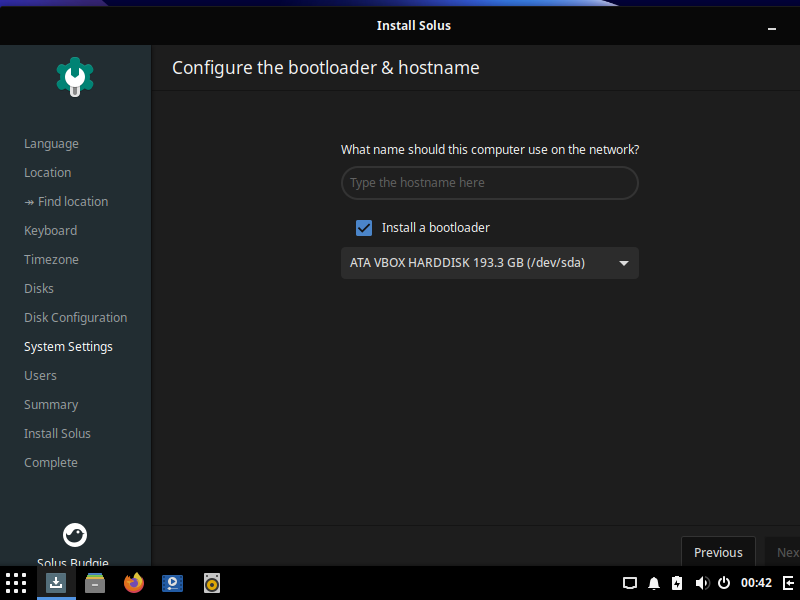The image size is (800, 600).
Task: Click the hostname question label
Action: pyautogui.click(x=490, y=149)
